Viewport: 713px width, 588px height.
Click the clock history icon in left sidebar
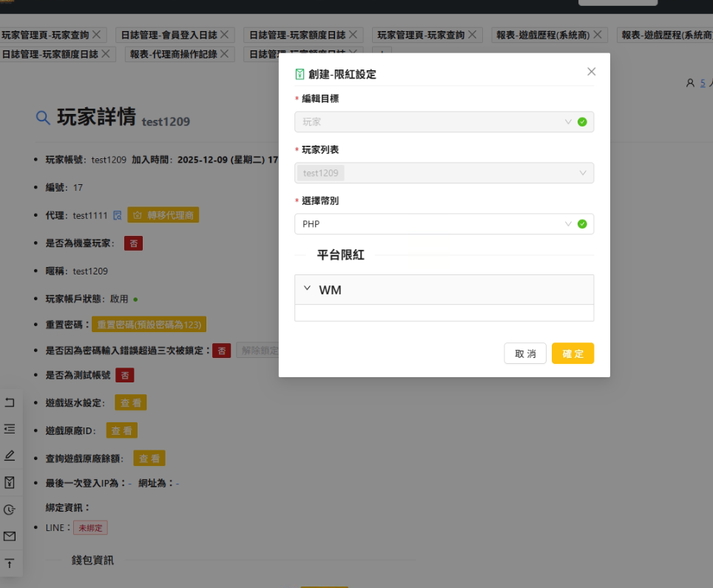coord(10,510)
